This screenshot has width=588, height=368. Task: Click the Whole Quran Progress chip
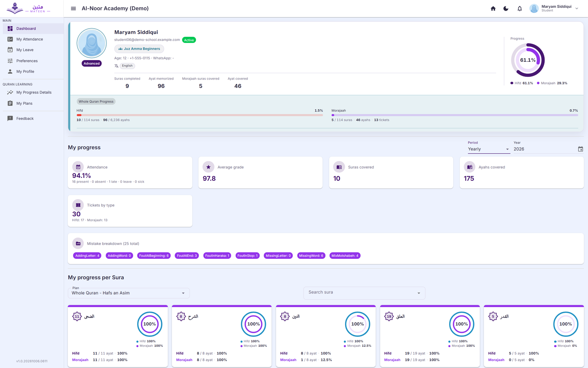click(x=96, y=101)
